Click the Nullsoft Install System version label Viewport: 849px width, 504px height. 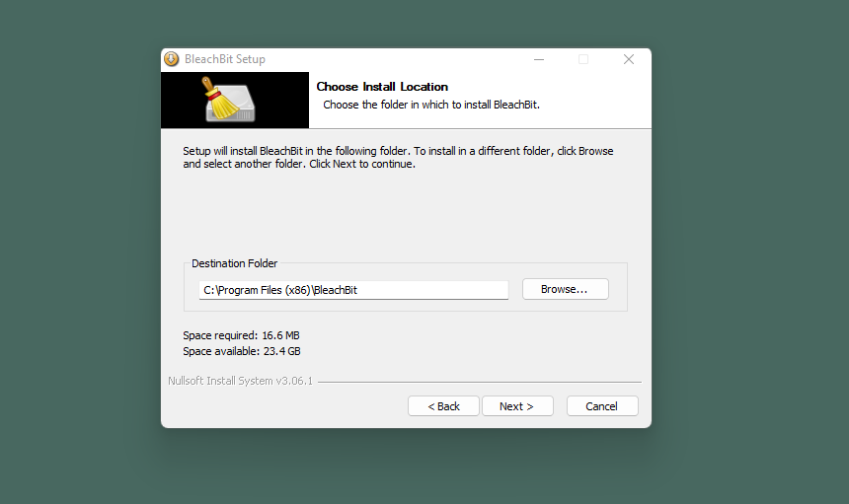click(240, 381)
